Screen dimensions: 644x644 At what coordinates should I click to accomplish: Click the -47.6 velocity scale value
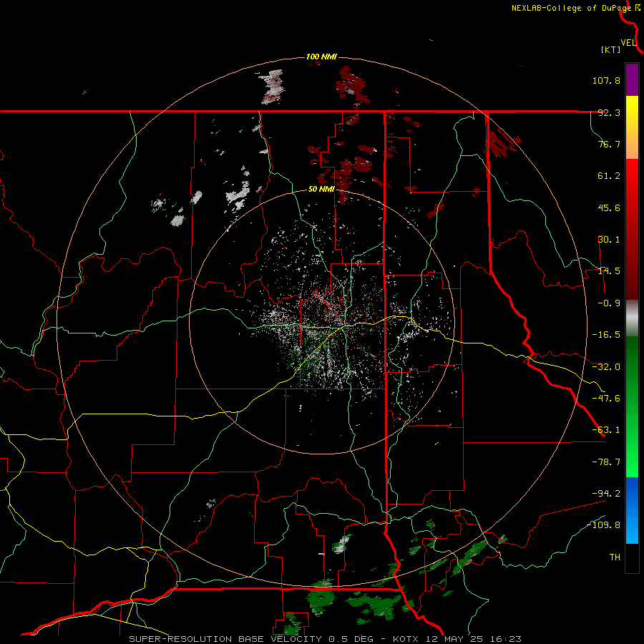click(x=606, y=399)
